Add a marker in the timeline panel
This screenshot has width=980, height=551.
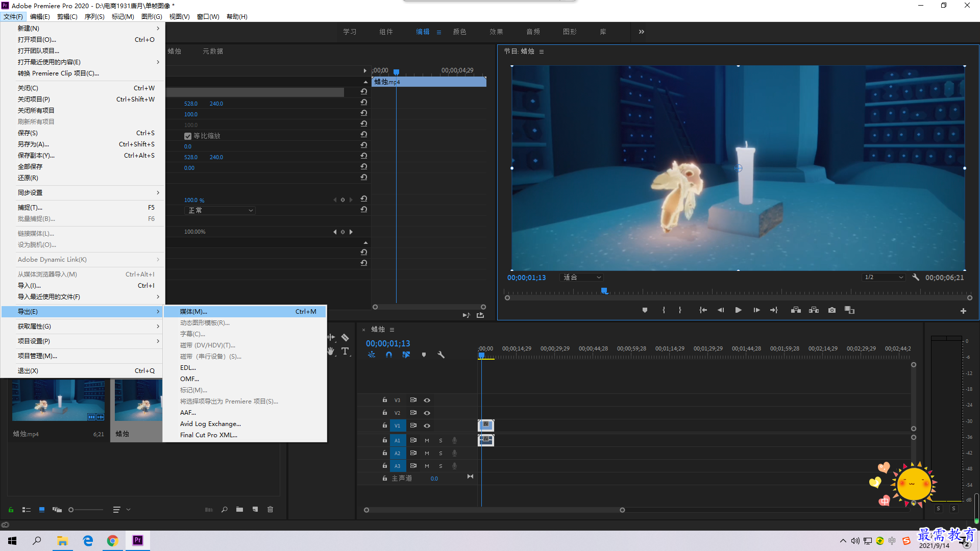(x=424, y=355)
